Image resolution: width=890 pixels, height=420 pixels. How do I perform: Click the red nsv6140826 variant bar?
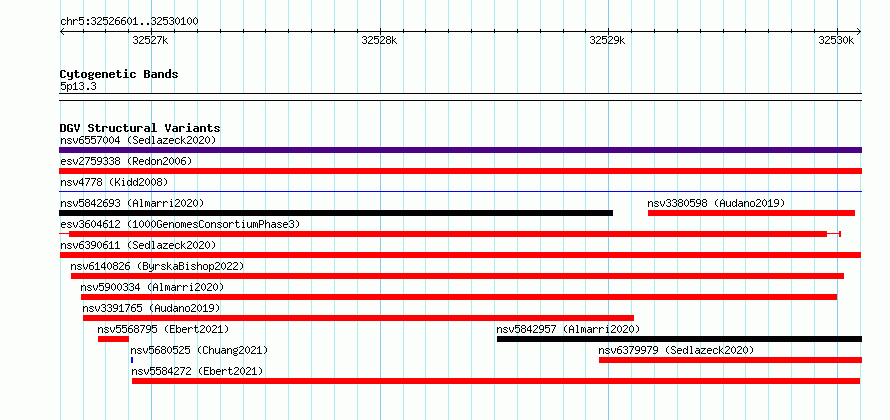457,276
